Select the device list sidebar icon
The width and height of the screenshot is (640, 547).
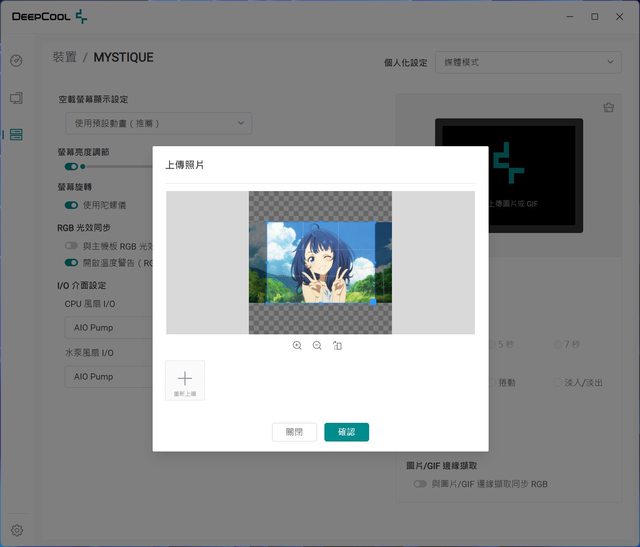[16, 134]
